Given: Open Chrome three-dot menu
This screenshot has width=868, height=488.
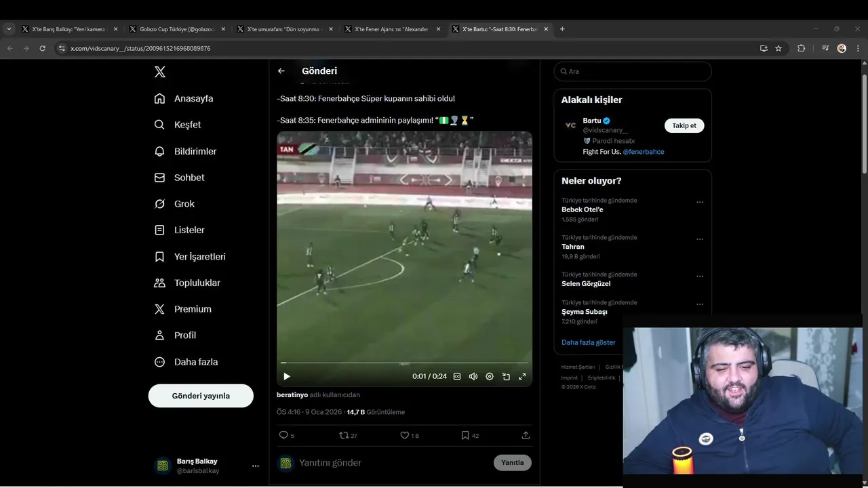Looking at the screenshot, I should (858, 48).
